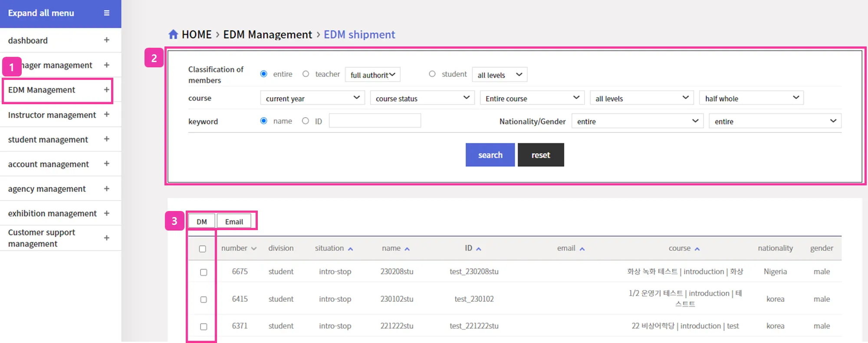The image size is (868, 343).
Task: Click the home icon in breadcrumb
Action: (x=173, y=34)
